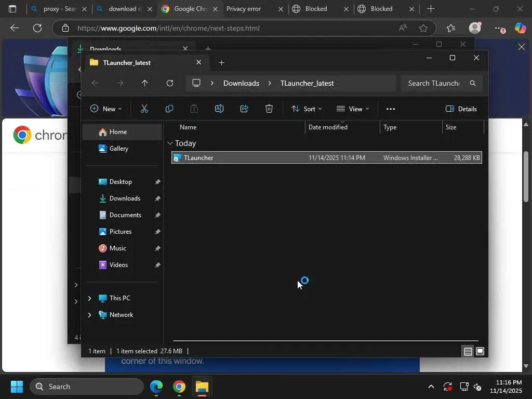Screen dimensions: 532x399
Task: Click the Cut scissors icon in Explorer toolbar
Action: (x=144, y=109)
